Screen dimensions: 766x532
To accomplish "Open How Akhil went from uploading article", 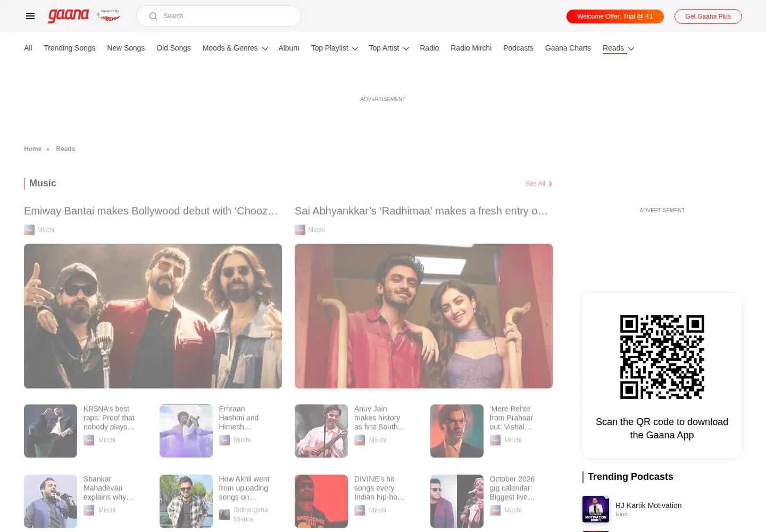I will tap(244, 488).
